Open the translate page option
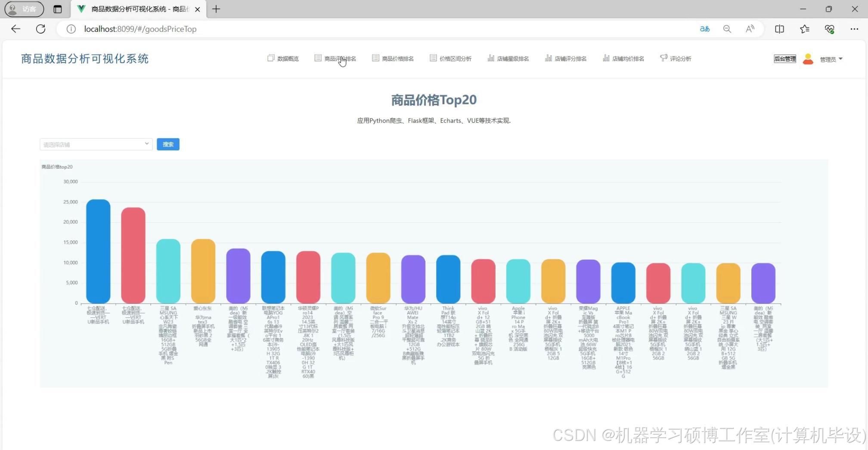 (704, 29)
